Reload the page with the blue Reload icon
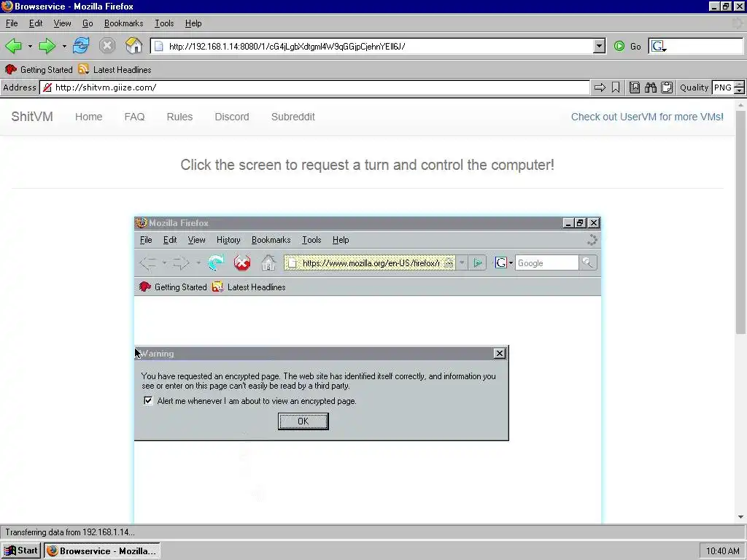The width and height of the screenshot is (747, 560). tap(81, 46)
